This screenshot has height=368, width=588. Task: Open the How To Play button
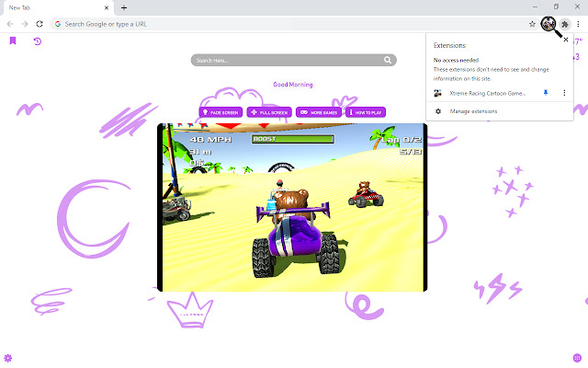366,112
